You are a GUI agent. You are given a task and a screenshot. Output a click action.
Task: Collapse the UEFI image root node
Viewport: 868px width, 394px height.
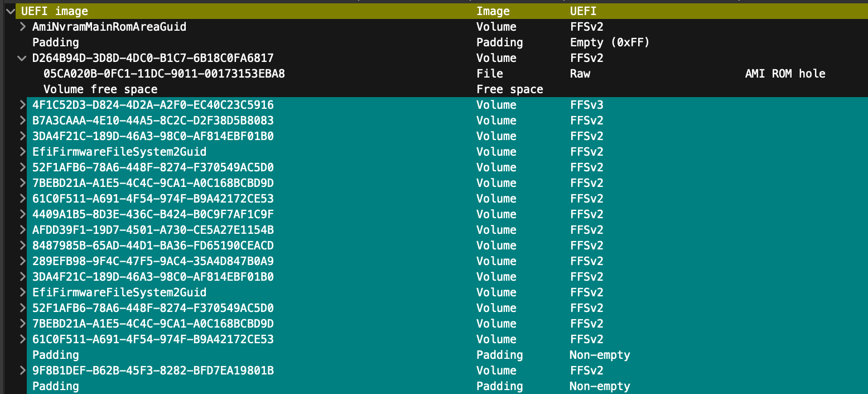11,11
